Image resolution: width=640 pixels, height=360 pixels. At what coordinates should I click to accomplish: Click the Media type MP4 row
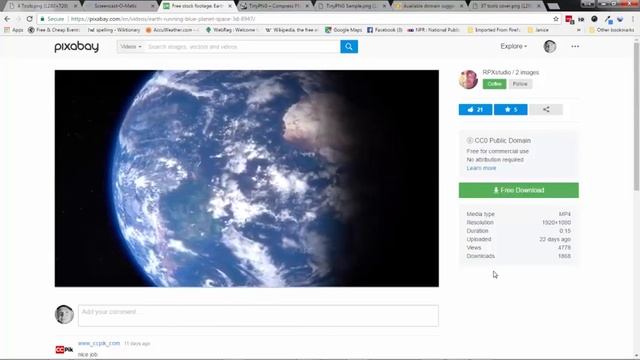[518, 214]
